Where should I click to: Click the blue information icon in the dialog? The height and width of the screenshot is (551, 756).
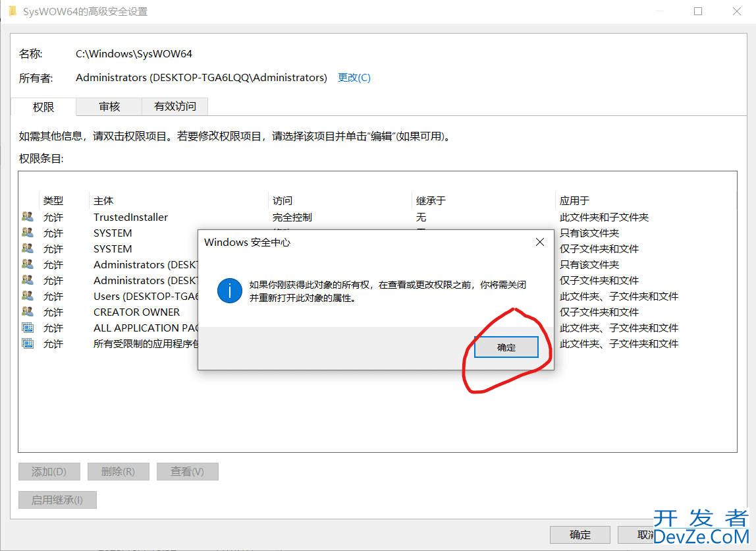(229, 291)
